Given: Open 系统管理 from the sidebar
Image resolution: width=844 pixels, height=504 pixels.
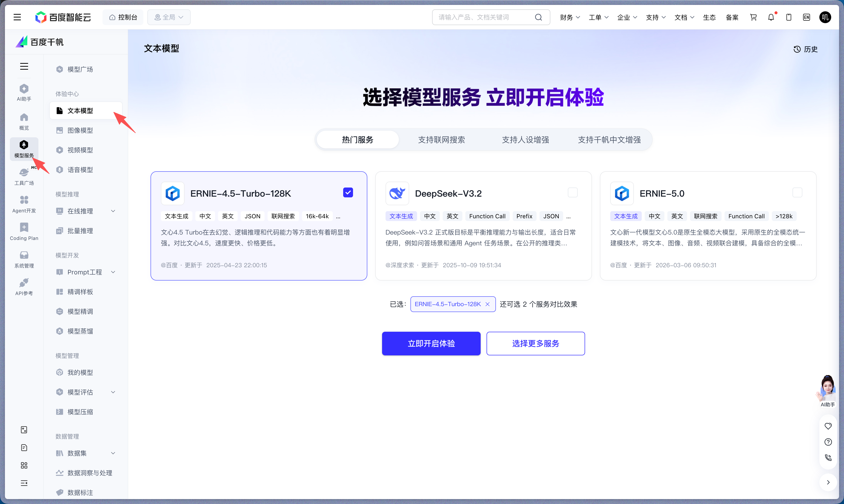Looking at the screenshot, I should click(x=24, y=259).
